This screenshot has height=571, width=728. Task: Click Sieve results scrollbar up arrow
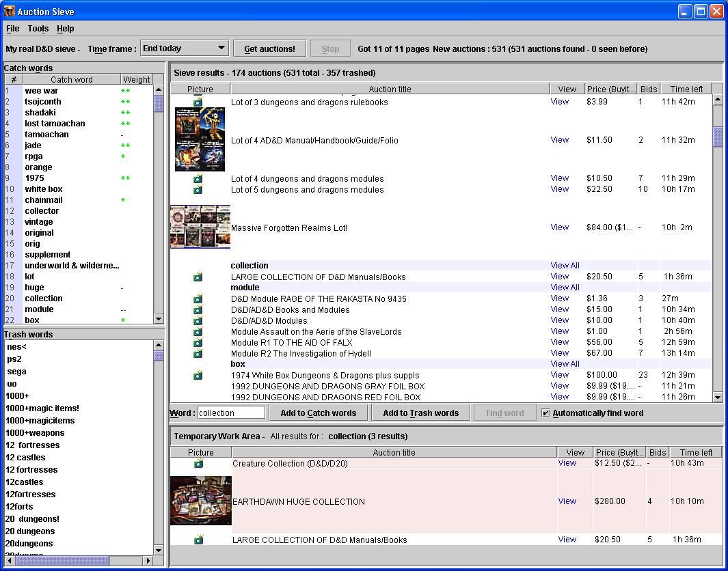pyautogui.click(x=718, y=99)
